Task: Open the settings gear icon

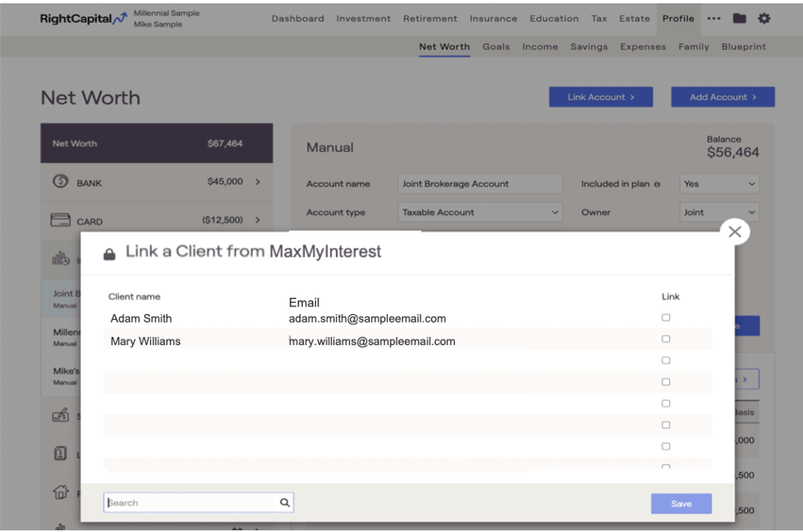Action: tap(764, 19)
